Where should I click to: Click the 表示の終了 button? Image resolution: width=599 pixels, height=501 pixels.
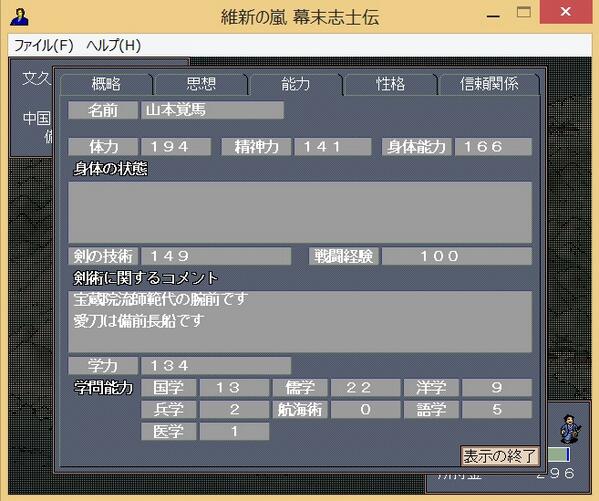point(500,456)
